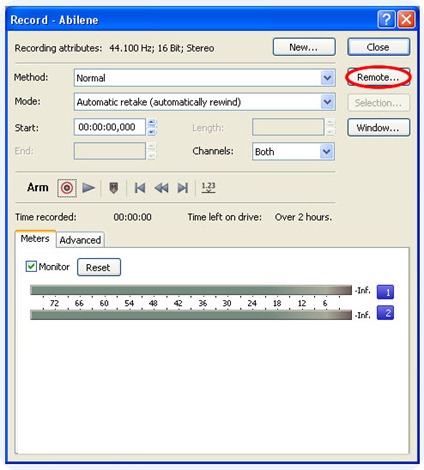Select the Meters tab

tap(35, 239)
